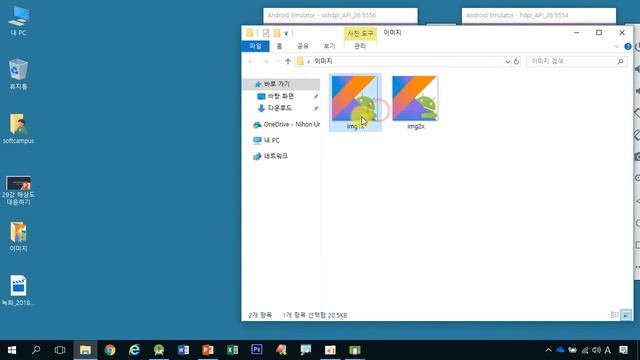
Task: Click File Explorer on the taskbar
Action: click(x=85, y=350)
